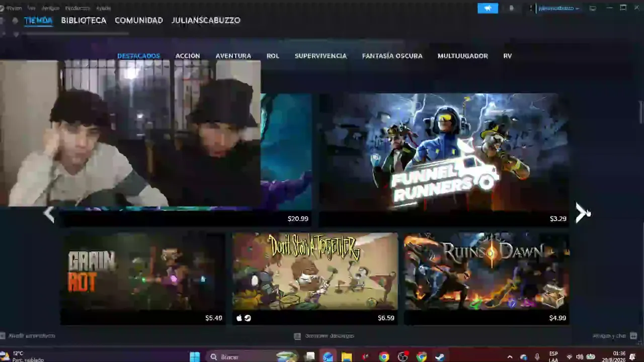Select the RV category
644x362 pixels.
coord(508,56)
